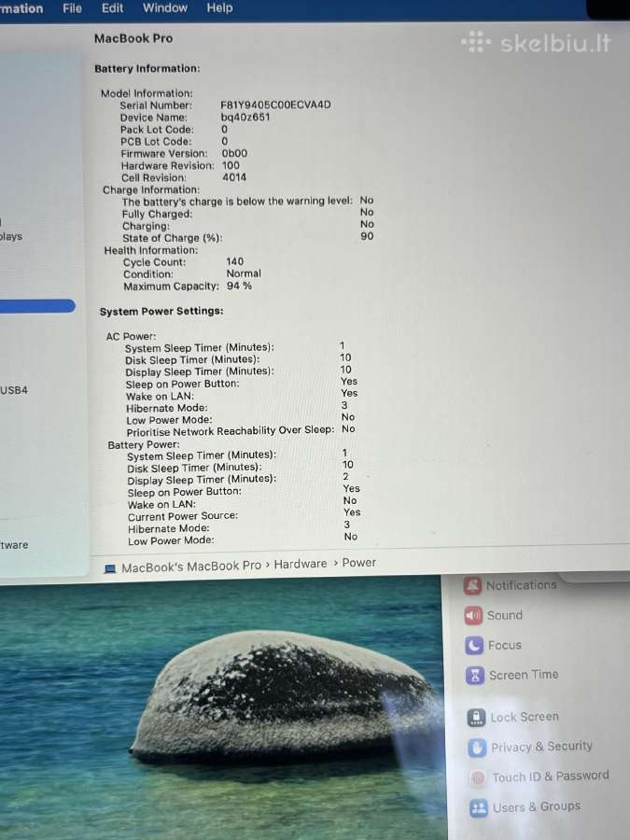The height and width of the screenshot is (840, 630).
Task: Click the Touch ID fingerprint icon
Action: 478,777
